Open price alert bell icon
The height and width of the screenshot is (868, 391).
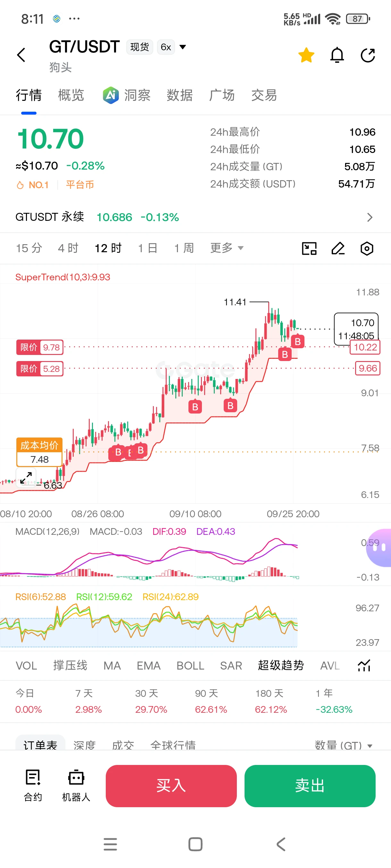[337, 55]
